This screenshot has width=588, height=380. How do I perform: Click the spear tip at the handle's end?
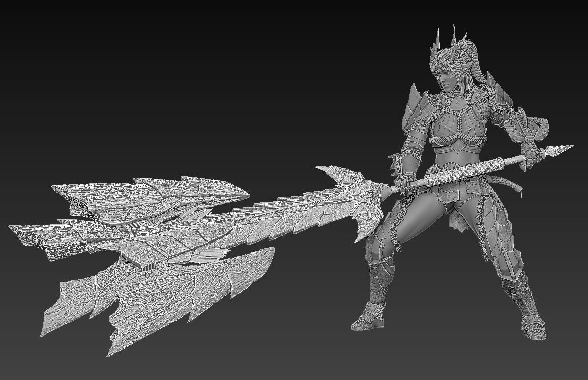pyautogui.click(x=561, y=149)
